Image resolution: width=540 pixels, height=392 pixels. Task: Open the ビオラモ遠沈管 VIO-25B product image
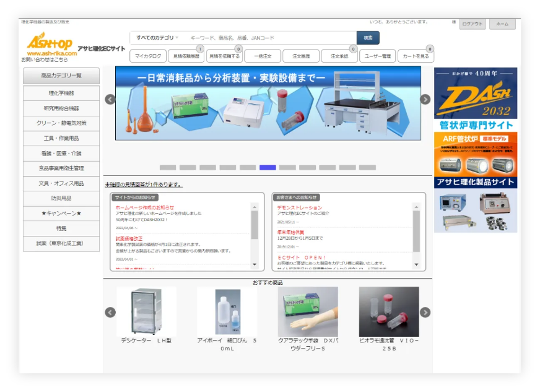[389, 311]
